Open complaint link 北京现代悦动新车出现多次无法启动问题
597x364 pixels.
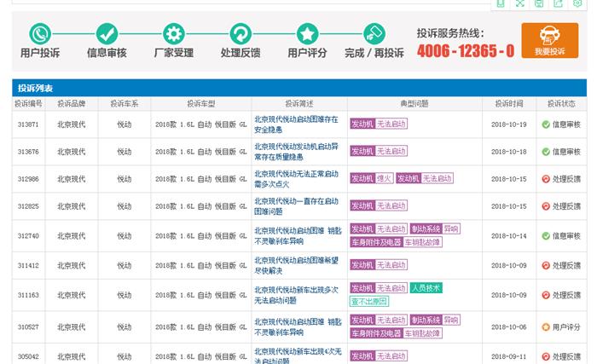pyautogui.click(x=296, y=295)
